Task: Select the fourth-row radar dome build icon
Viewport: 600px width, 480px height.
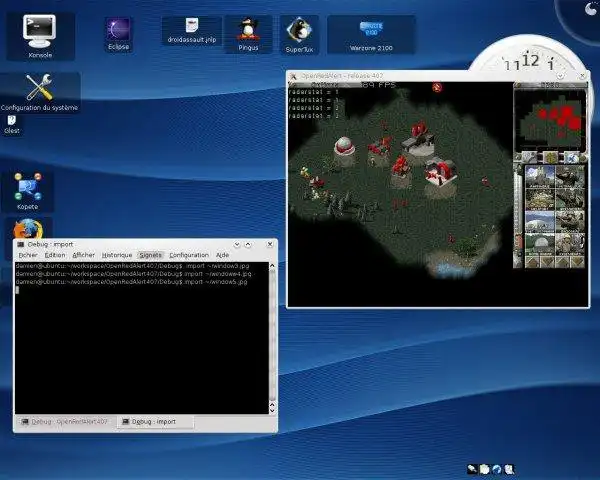Action: 540,244
